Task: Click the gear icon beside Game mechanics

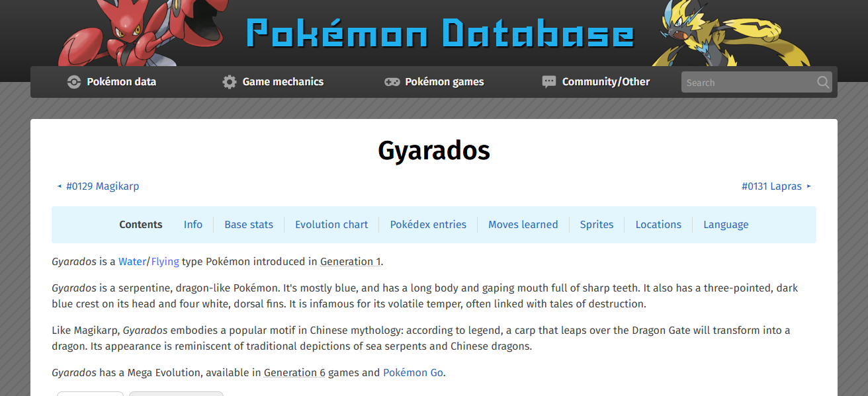Action: [230, 82]
